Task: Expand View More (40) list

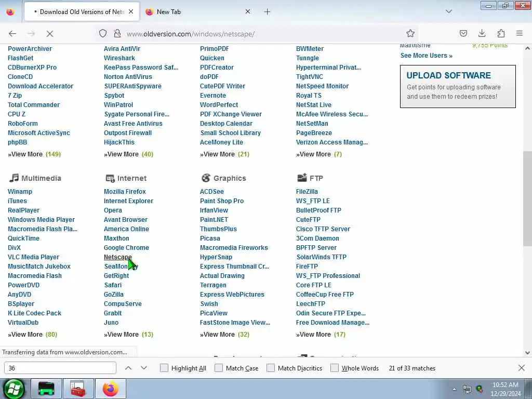Action: coord(129,154)
